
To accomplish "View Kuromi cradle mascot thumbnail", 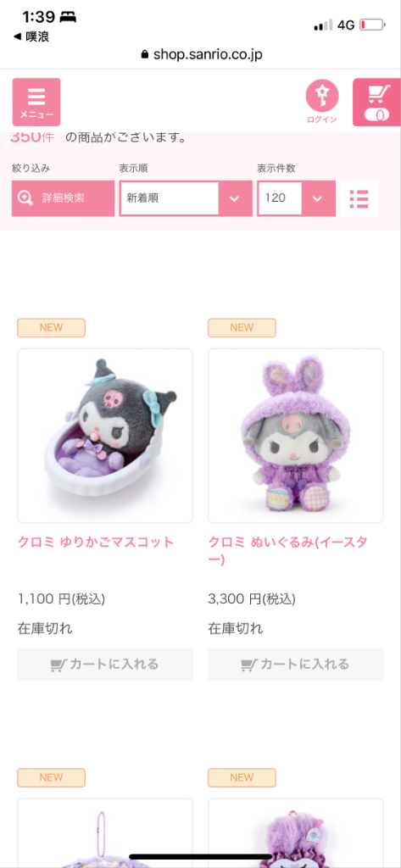I will [105, 436].
